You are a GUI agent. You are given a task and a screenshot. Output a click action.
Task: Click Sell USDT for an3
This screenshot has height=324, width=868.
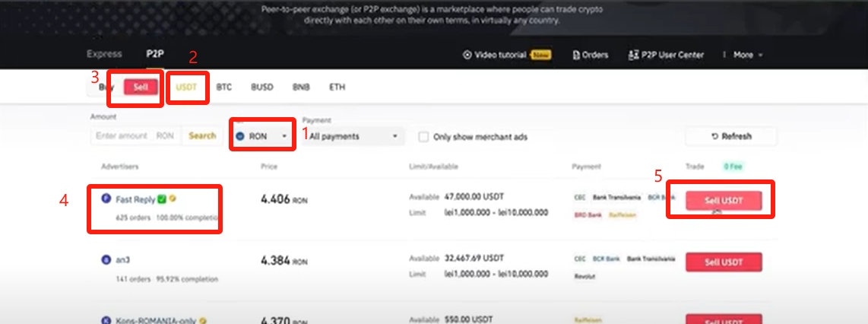pos(724,262)
